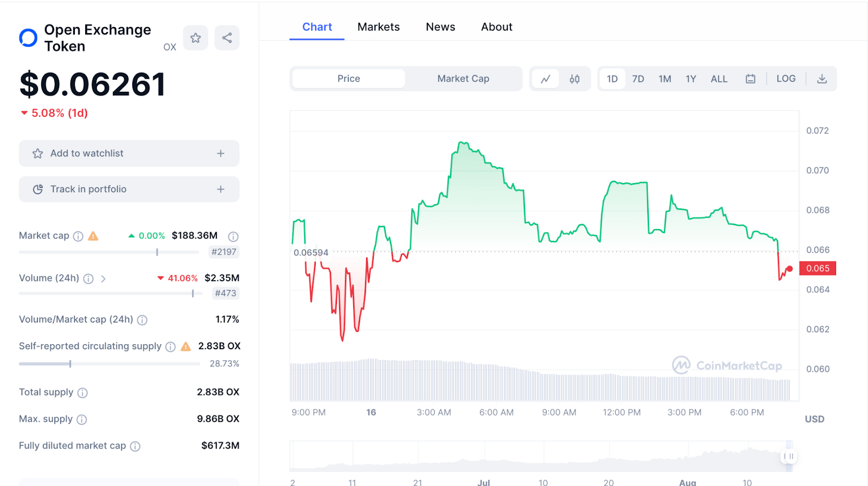868x486 pixels.
Task: Switch to candlestick chart icon
Action: (575, 79)
